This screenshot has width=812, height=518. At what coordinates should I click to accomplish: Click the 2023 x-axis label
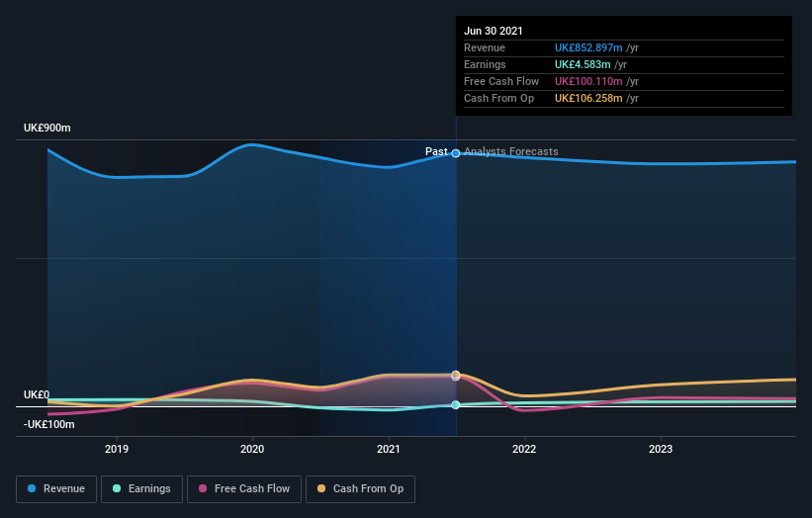pos(661,449)
